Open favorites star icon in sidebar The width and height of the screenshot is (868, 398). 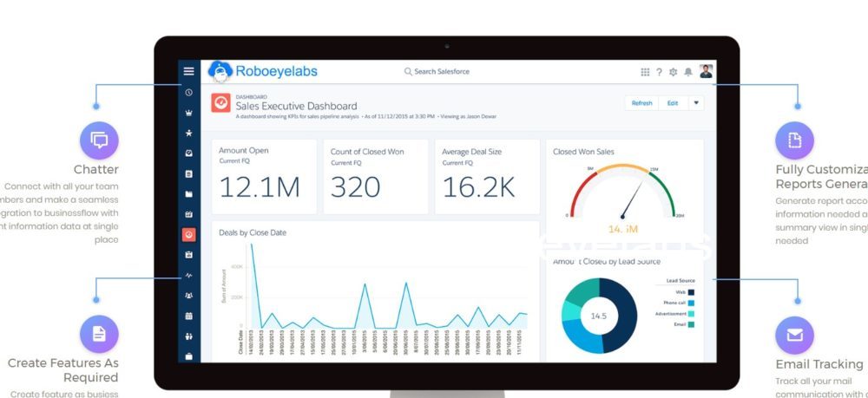(x=188, y=134)
